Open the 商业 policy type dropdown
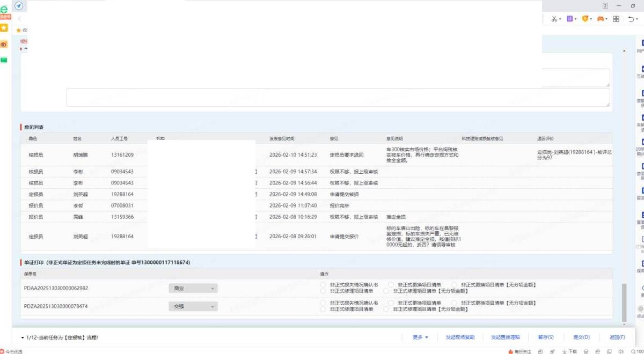 193,289
